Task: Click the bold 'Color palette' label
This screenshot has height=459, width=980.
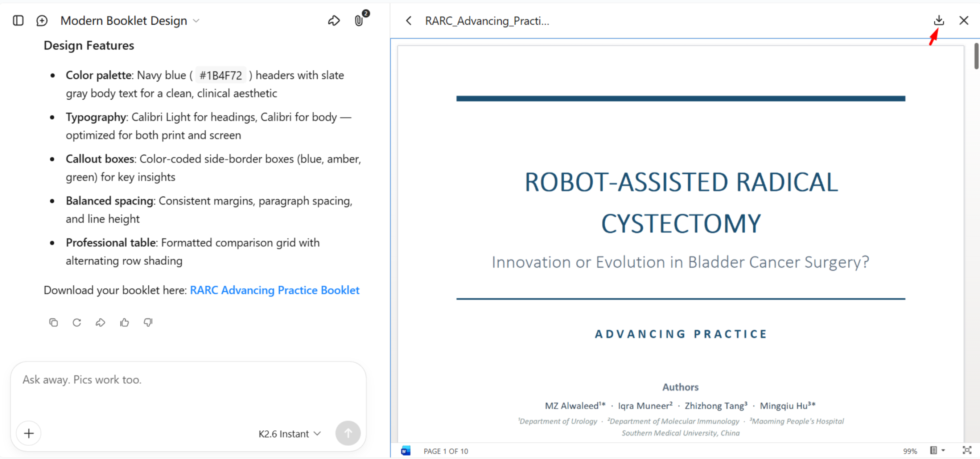Action: (x=99, y=75)
